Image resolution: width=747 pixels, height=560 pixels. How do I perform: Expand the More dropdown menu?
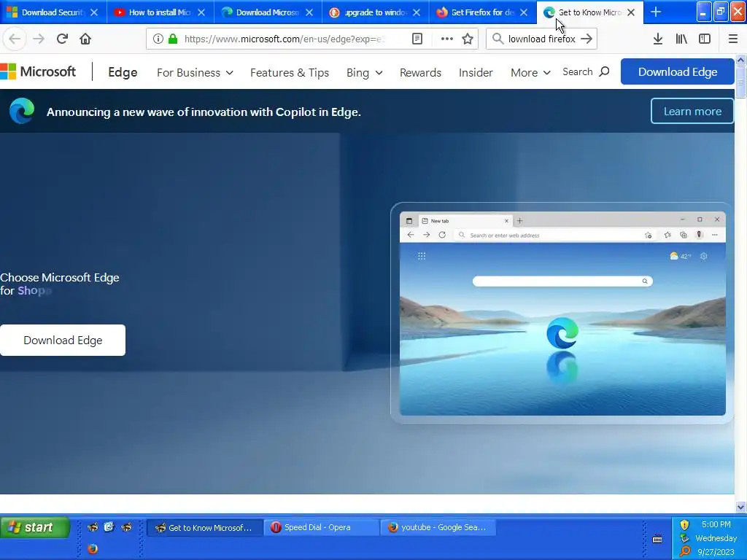530,73
